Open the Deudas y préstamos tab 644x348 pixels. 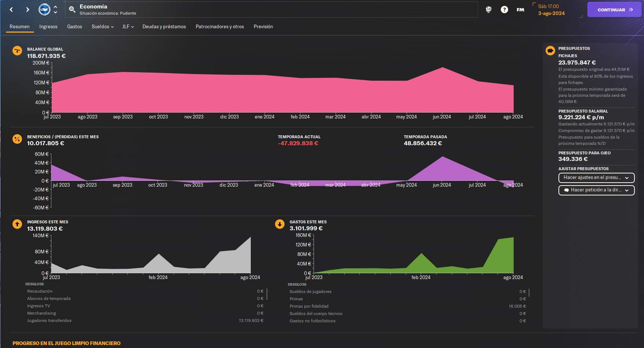[164, 27]
